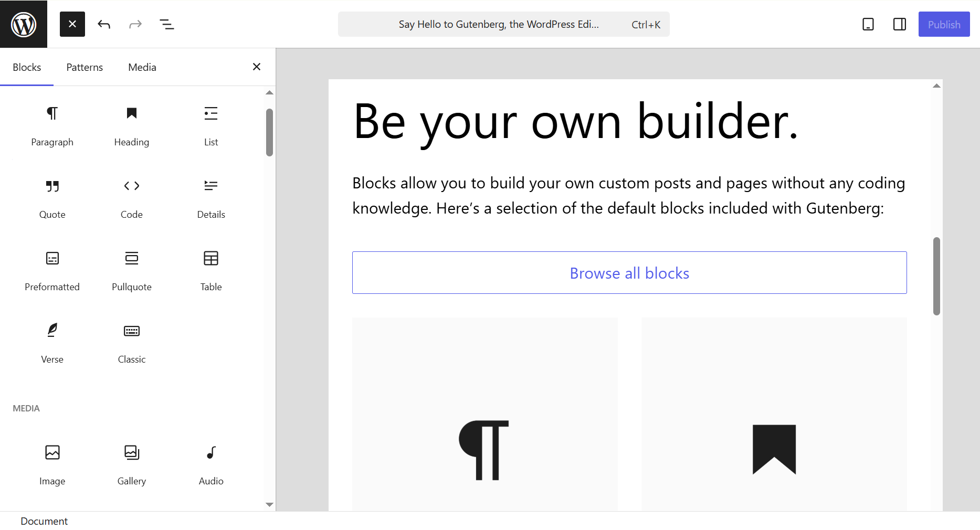Viewport: 980px width, 530px height.
Task: Toggle the Settings sidebar panel
Action: pyautogui.click(x=899, y=24)
